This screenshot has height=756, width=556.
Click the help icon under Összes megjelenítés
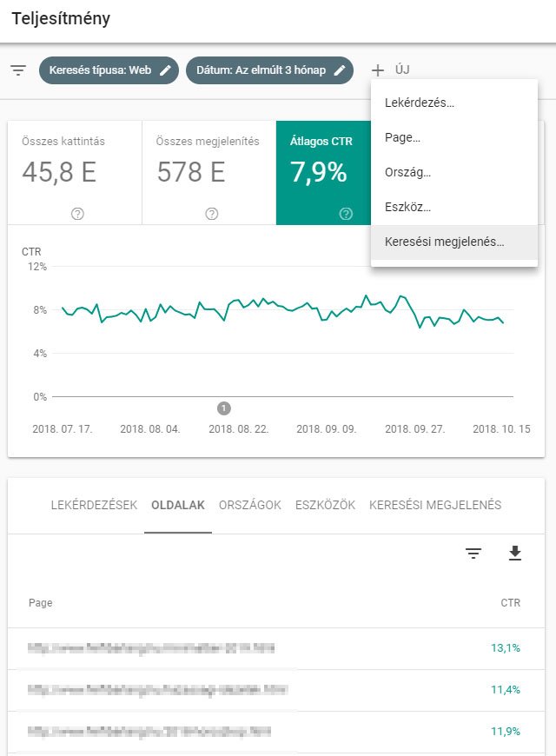tap(210, 212)
